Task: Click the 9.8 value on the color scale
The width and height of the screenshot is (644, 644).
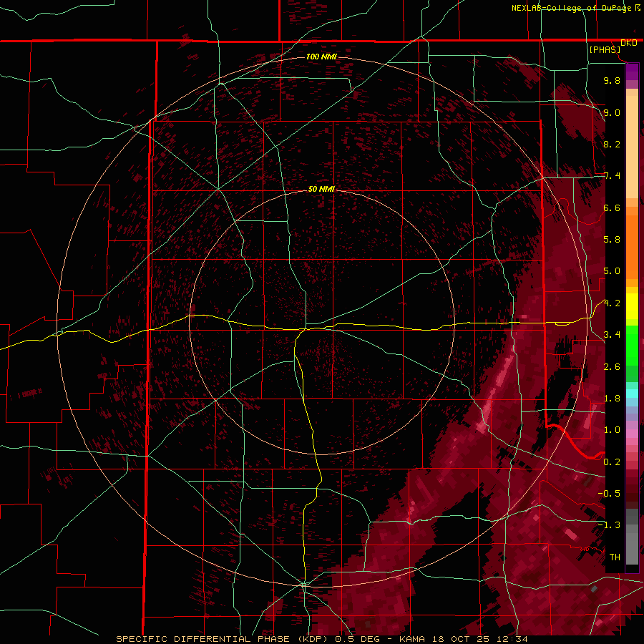Action: (612, 80)
